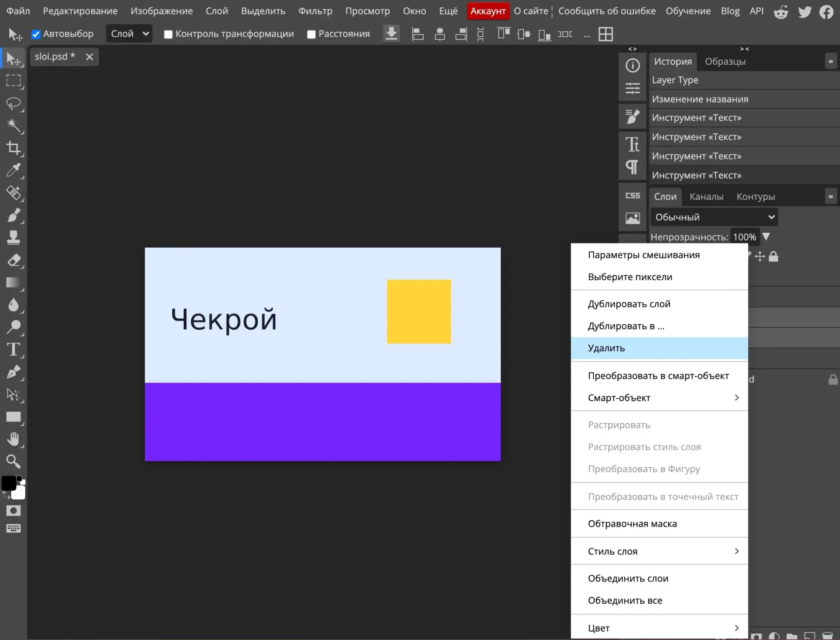Image resolution: width=840 pixels, height=640 pixels.
Task: Expand the Цвет submenu
Action: [659, 628]
